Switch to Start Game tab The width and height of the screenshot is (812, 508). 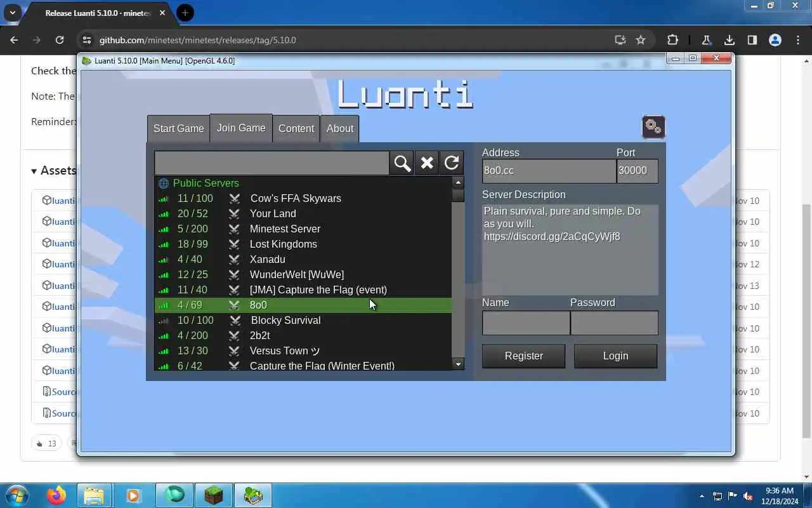pyautogui.click(x=178, y=128)
